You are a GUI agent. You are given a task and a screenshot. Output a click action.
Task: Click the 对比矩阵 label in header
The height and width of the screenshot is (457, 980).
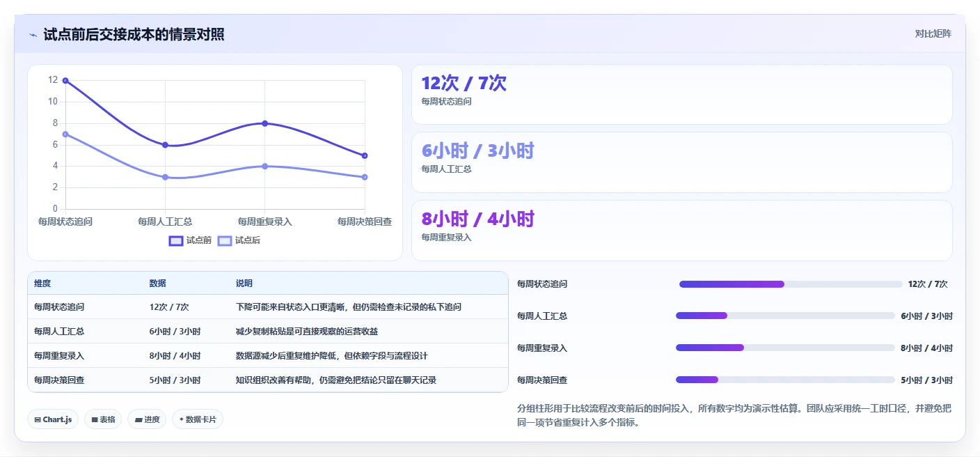coord(933,33)
